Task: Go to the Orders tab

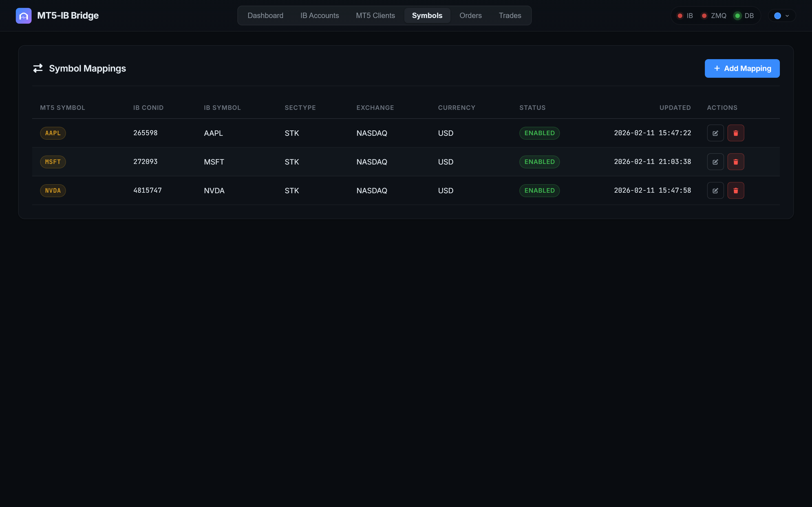Action: 470,16
